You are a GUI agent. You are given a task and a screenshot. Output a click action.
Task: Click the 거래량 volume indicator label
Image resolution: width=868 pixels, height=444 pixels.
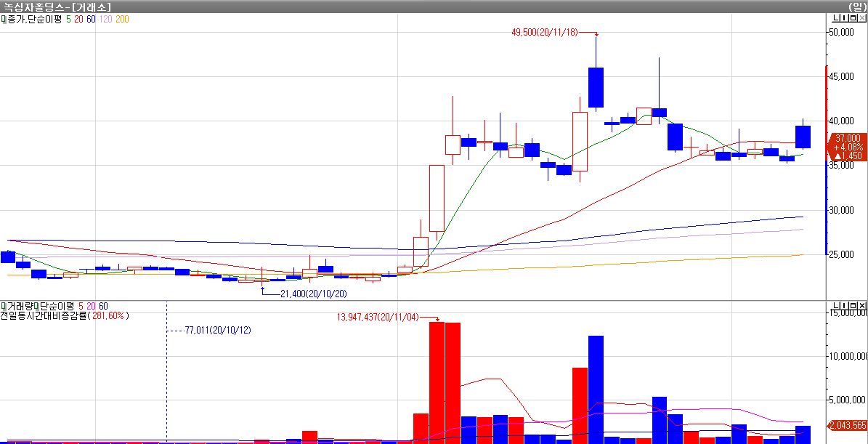[x=20, y=306]
